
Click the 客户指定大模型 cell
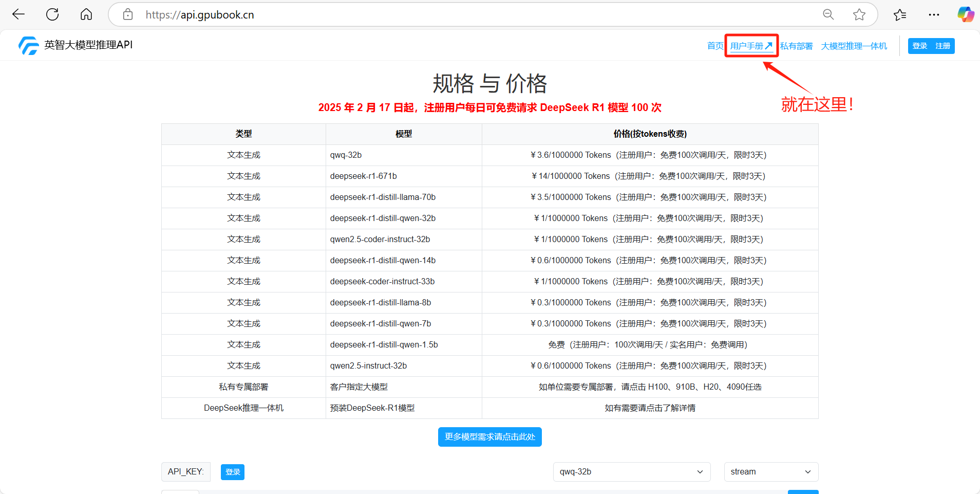pyautogui.click(x=404, y=387)
